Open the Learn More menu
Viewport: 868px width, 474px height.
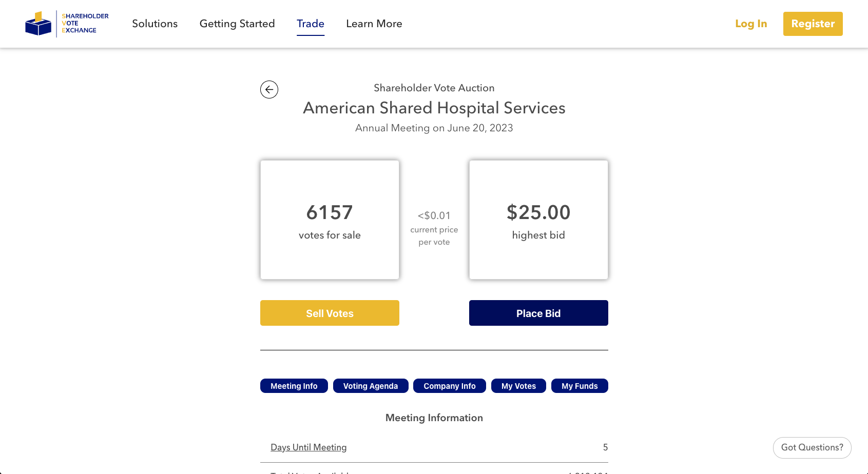[374, 24]
